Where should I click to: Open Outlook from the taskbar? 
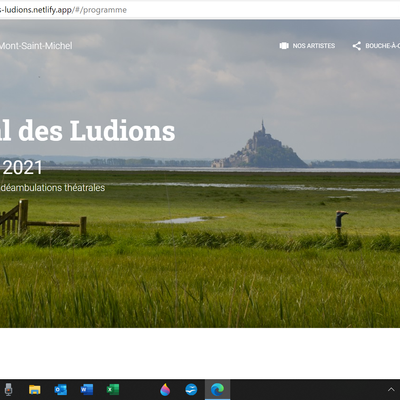coord(61,389)
